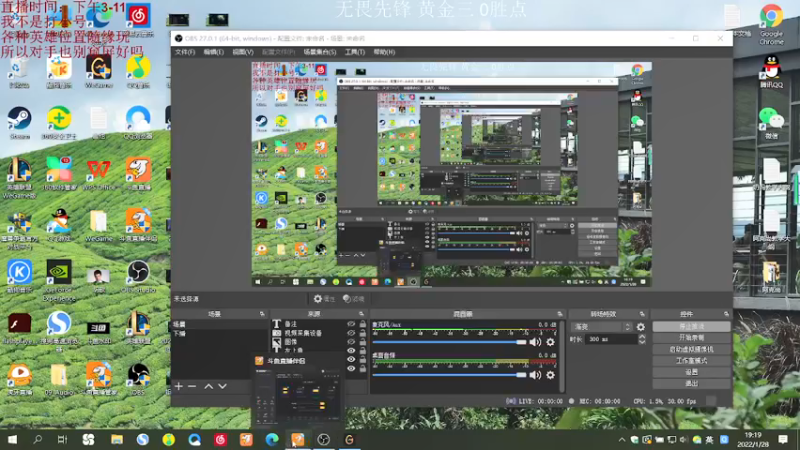Toggle lock on video capture device source
This screenshot has height=450, width=800.
pos(362,333)
